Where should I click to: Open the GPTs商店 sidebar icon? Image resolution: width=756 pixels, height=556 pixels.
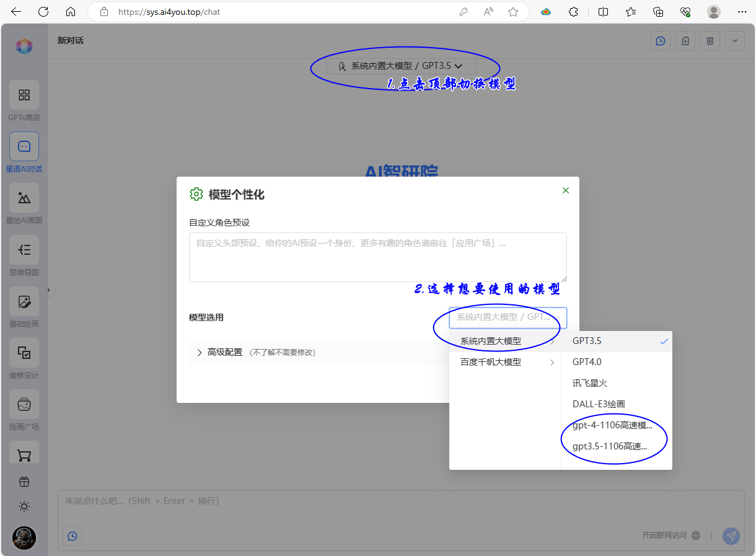(24, 95)
